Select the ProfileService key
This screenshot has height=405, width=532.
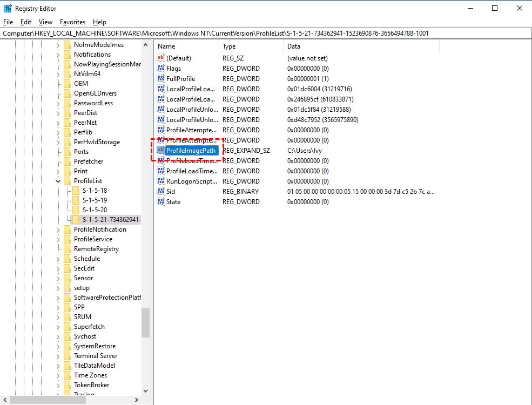pos(93,239)
